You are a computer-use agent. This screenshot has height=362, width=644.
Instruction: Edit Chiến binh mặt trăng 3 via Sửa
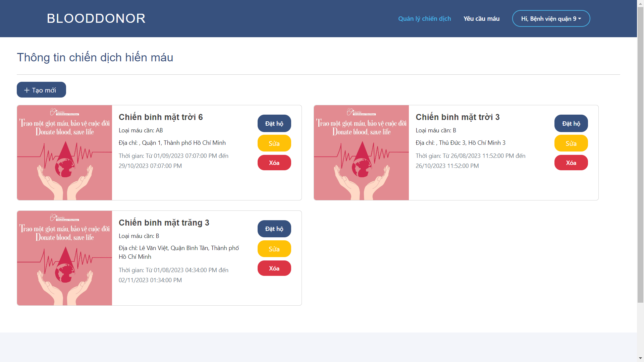pyautogui.click(x=274, y=249)
